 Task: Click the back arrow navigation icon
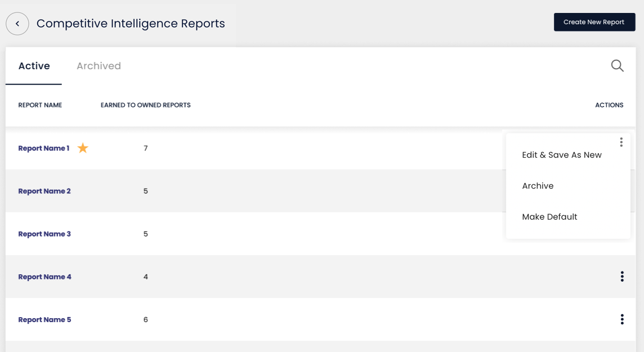point(17,23)
